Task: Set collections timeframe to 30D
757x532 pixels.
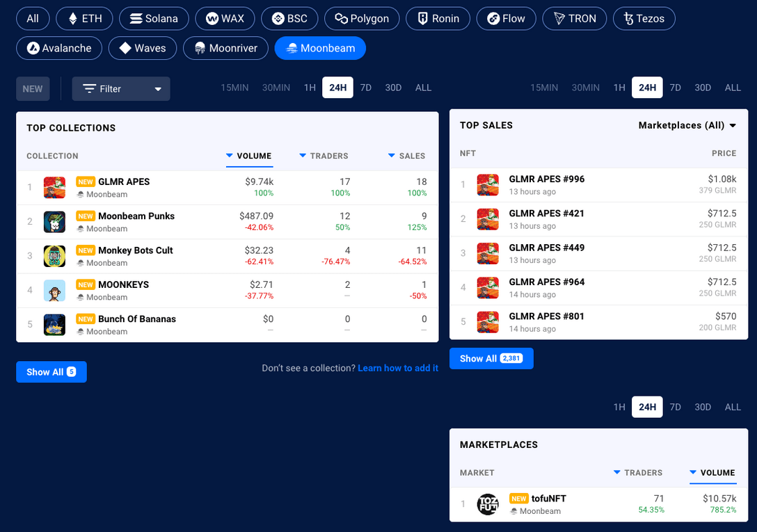Action: point(394,88)
